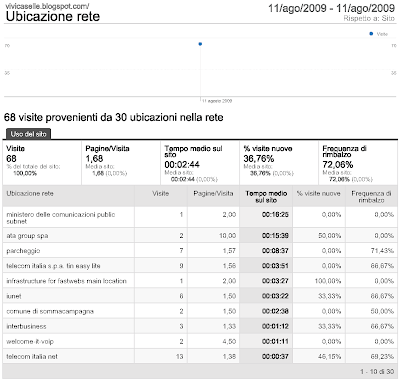This screenshot has height=380, width=400.
Task: Open the iunet network entry
Action: coord(14,296)
